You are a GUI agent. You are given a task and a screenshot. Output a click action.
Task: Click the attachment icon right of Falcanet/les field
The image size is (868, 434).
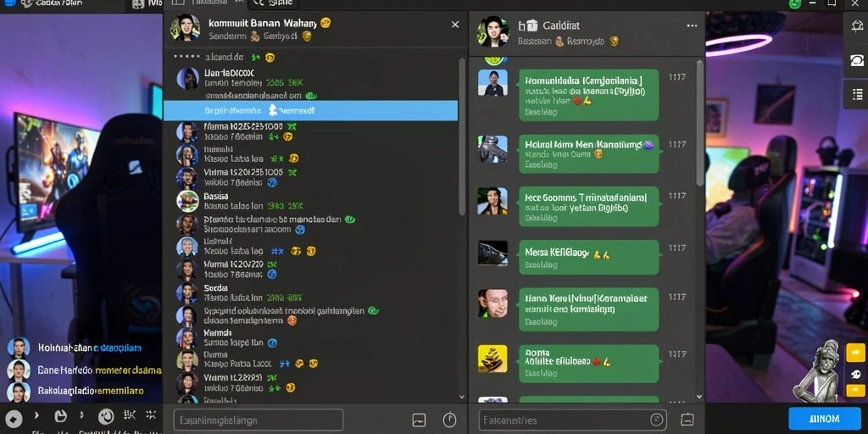pos(687,420)
